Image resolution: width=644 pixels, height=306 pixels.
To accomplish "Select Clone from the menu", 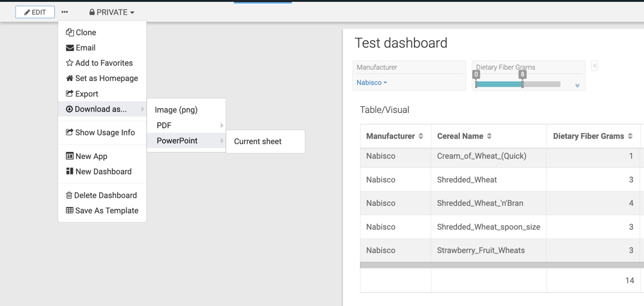I will [x=86, y=33].
